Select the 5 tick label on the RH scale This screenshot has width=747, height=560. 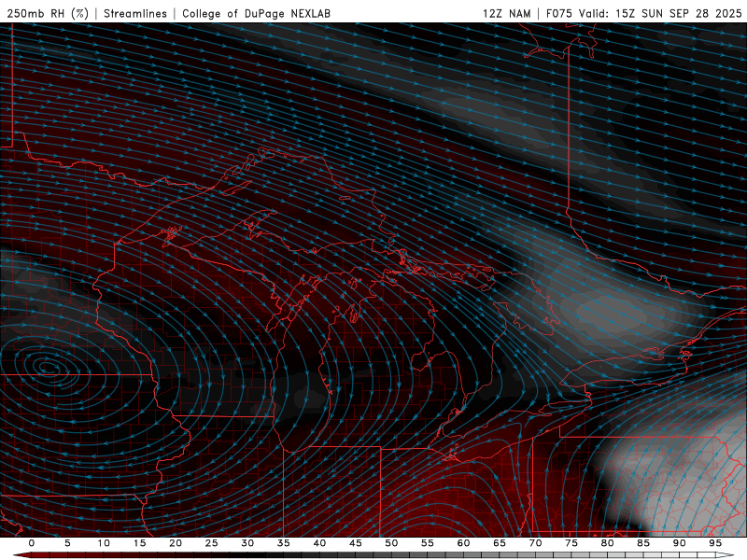pos(67,543)
